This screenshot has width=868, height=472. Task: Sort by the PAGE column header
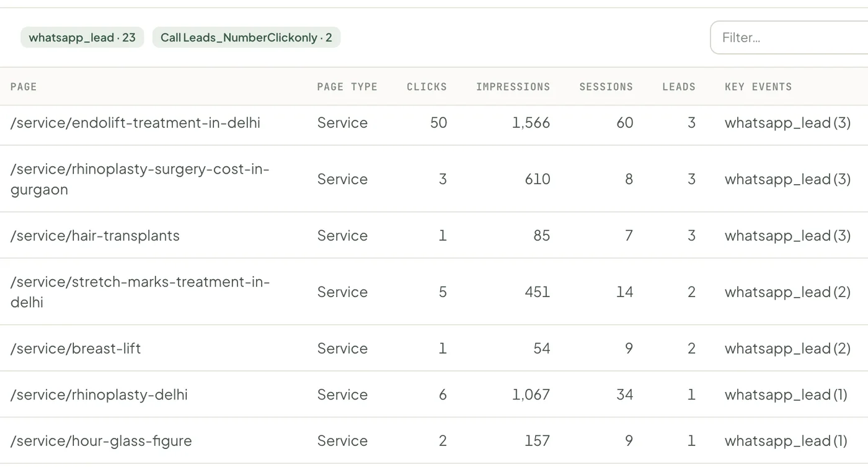[24, 87]
